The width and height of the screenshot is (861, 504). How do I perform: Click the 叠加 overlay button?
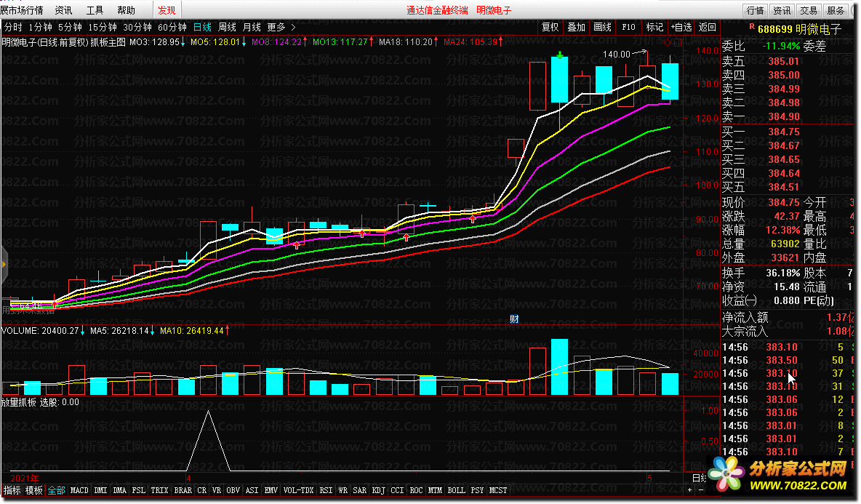coord(576,27)
